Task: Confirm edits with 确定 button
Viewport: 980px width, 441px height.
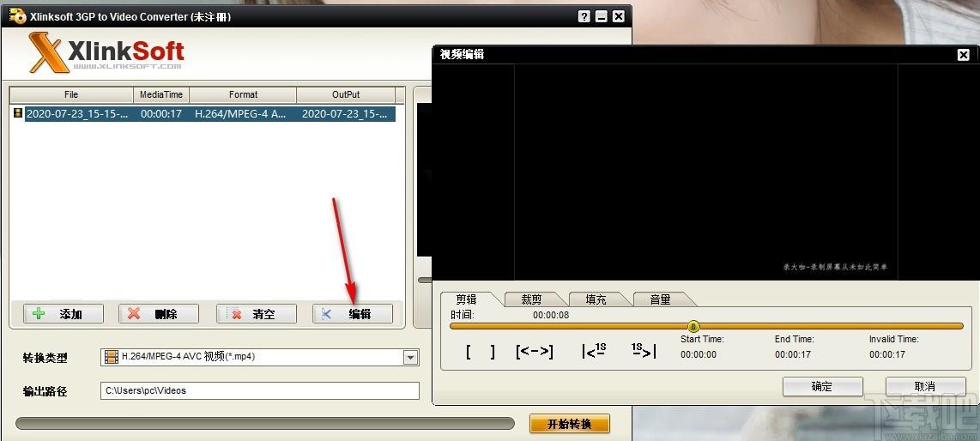Action: tap(822, 387)
